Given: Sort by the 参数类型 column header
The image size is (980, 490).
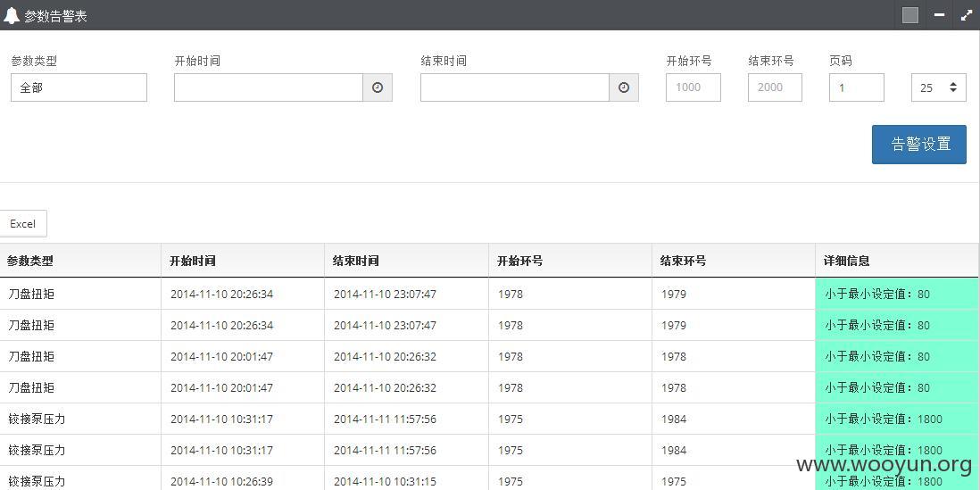Looking at the screenshot, I should click(80, 261).
